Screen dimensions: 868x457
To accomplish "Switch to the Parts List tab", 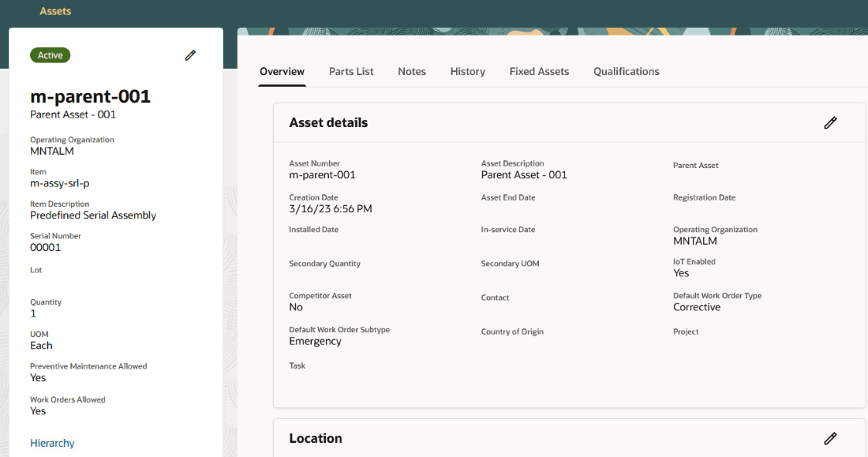I will (351, 71).
